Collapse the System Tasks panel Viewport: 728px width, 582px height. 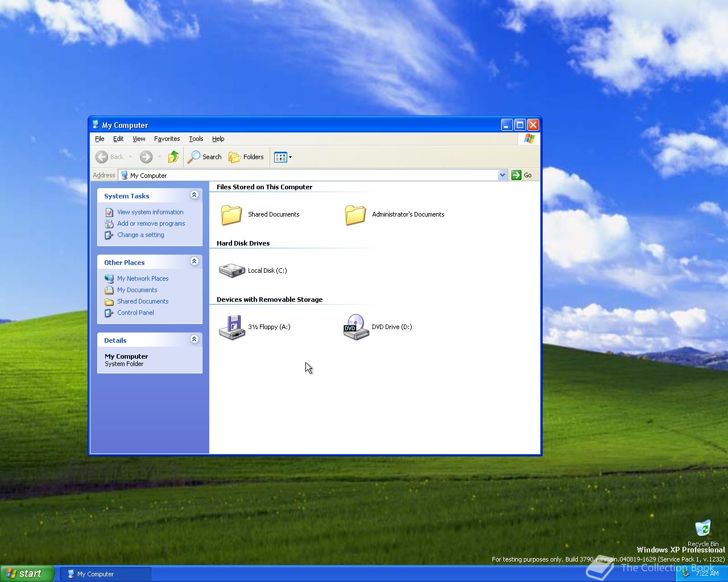(x=194, y=195)
